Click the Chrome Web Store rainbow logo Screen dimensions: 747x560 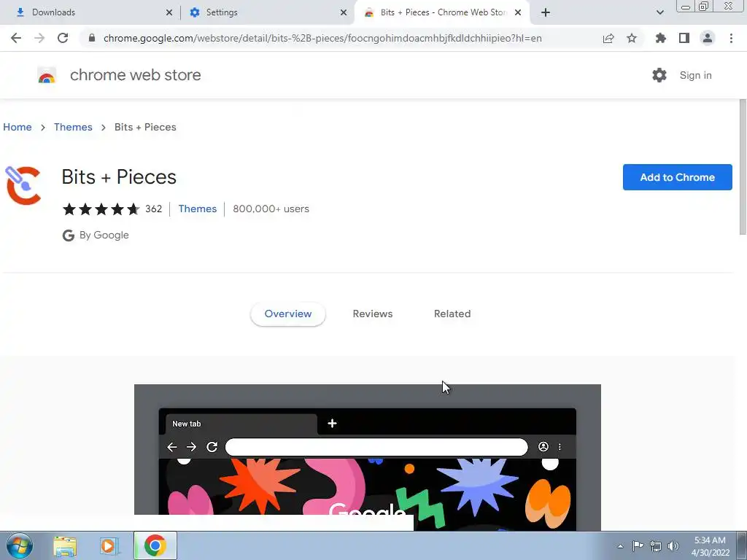tap(47, 75)
